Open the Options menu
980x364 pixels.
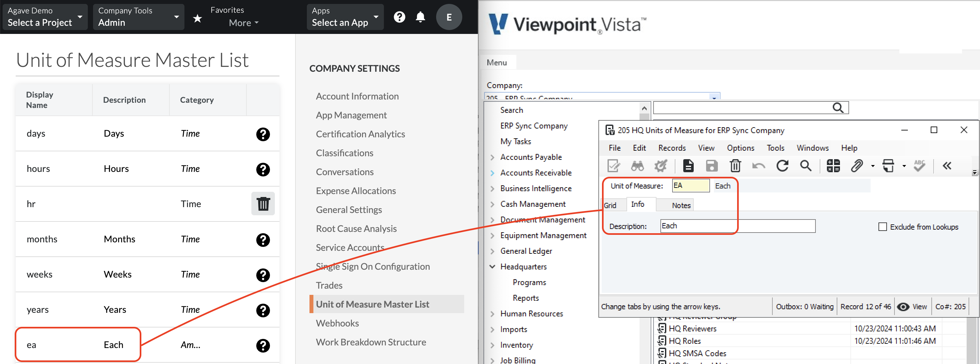click(740, 148)
